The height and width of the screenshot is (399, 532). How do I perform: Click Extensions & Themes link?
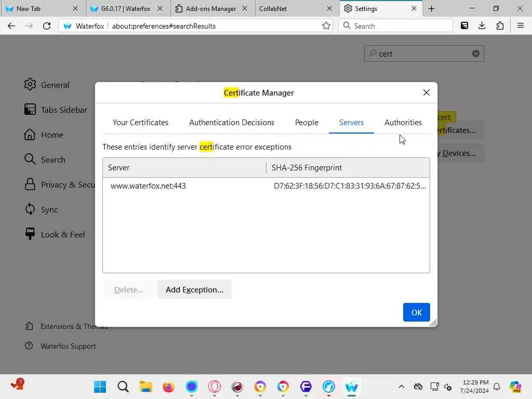point(66,326)
